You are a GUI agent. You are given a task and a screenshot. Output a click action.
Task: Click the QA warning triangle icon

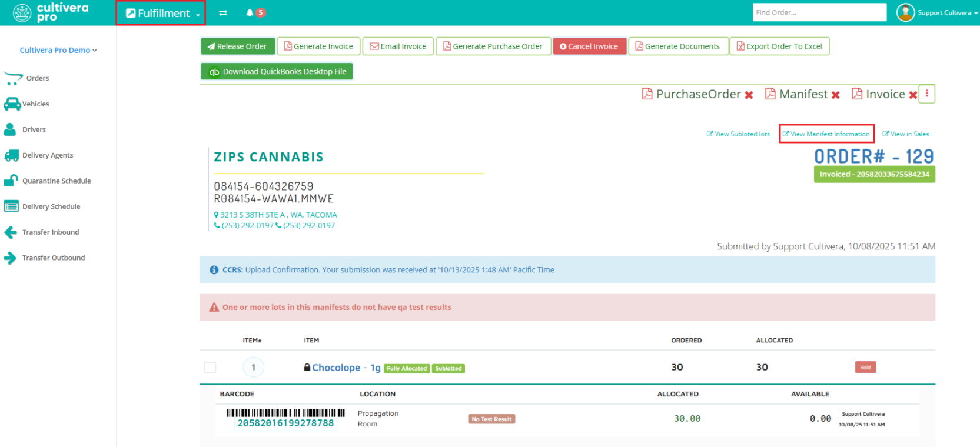click(x=214, y=307)
